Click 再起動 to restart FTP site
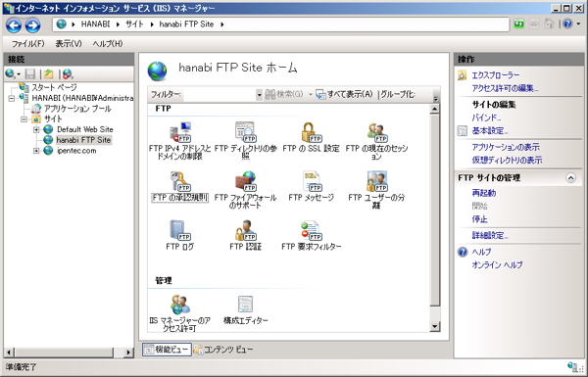 (484, 193)
